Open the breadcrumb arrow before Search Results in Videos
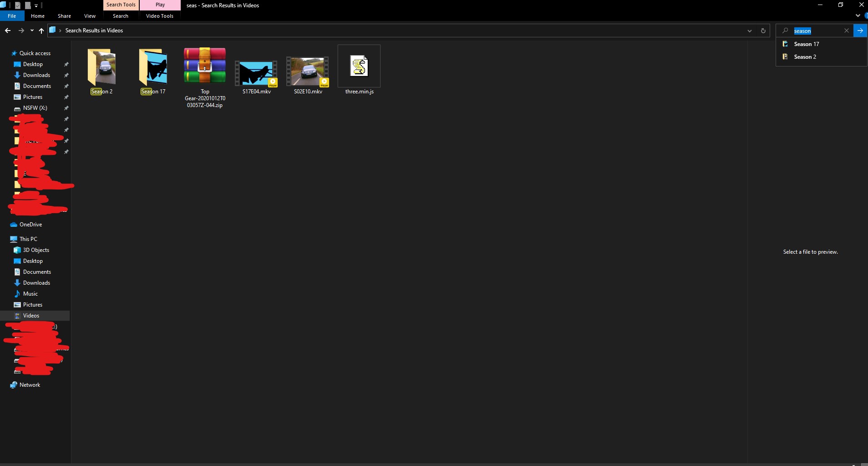The image size is (868, 466). pyautogui.click(x=60, y=31)
